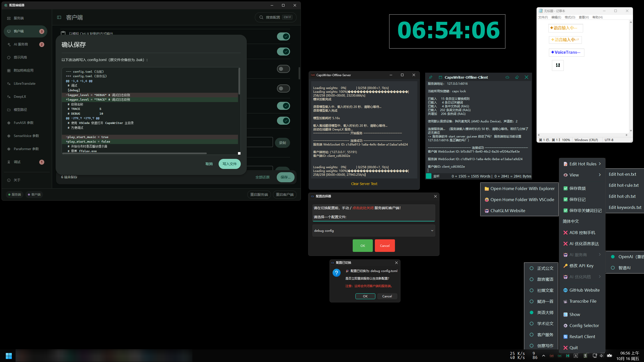Click the tray overflow chevron in taskbar

point(543,356)
